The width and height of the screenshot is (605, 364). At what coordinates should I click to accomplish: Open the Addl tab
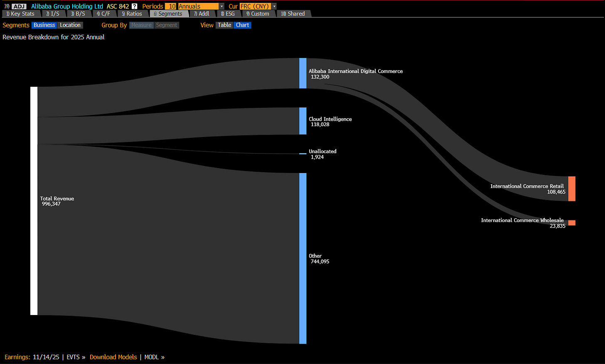coord(202,14)
